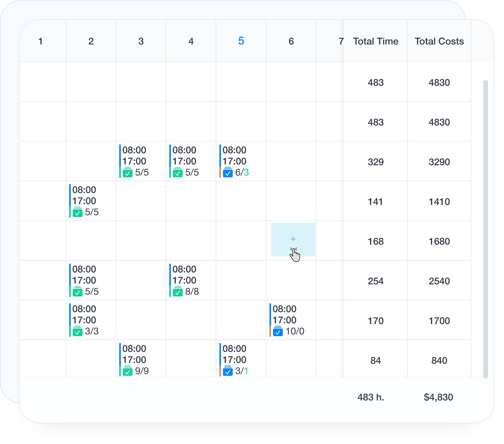504x444 pixels.
Task: Click the green 9/9 check badge on day 3
Action: pyautogui.click(x=128, y=371)
